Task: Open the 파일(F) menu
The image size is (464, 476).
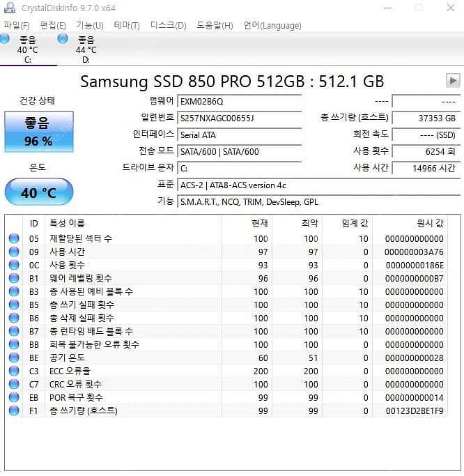Action: pos(17,26)
